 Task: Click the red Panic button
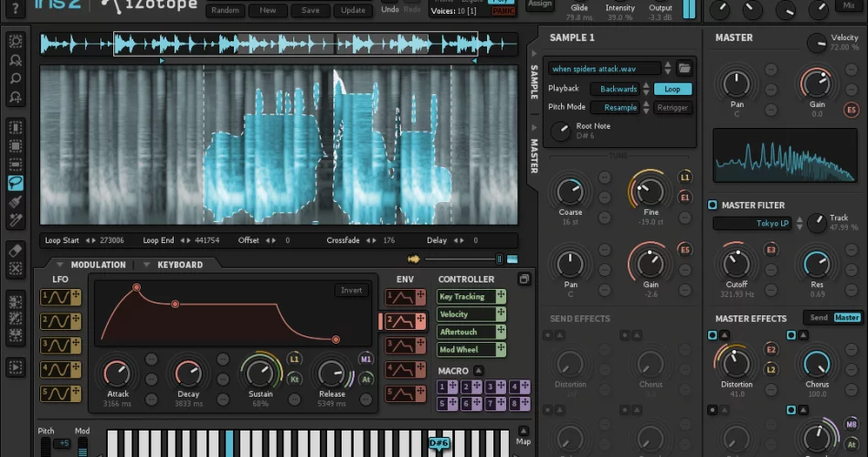503,11
